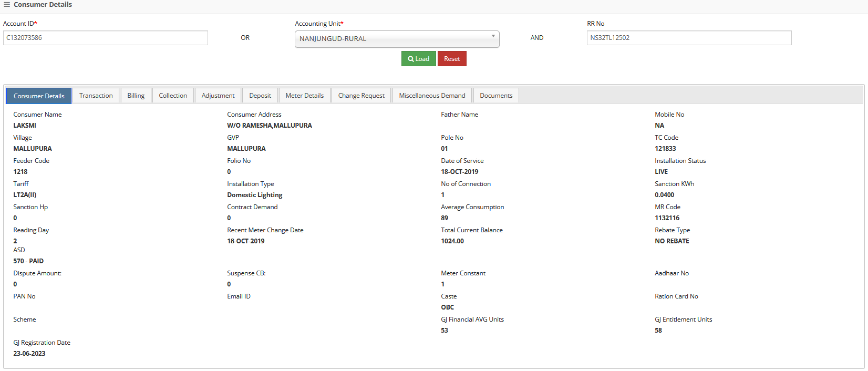The height and width of the screenshot is (371, 868).
Task: Open the Deposit tab
Action: point(260,96)
